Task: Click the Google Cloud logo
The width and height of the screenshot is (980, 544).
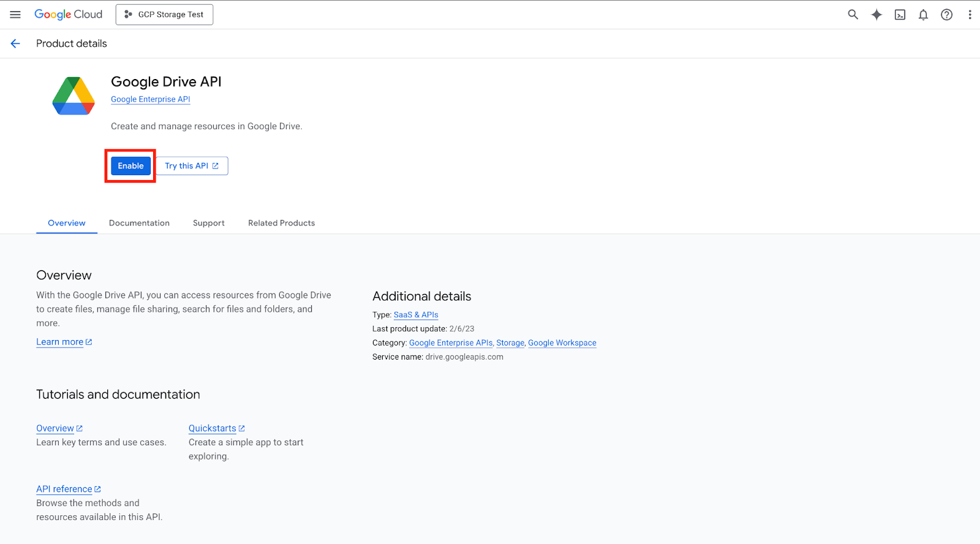Action: coord(68,15)
